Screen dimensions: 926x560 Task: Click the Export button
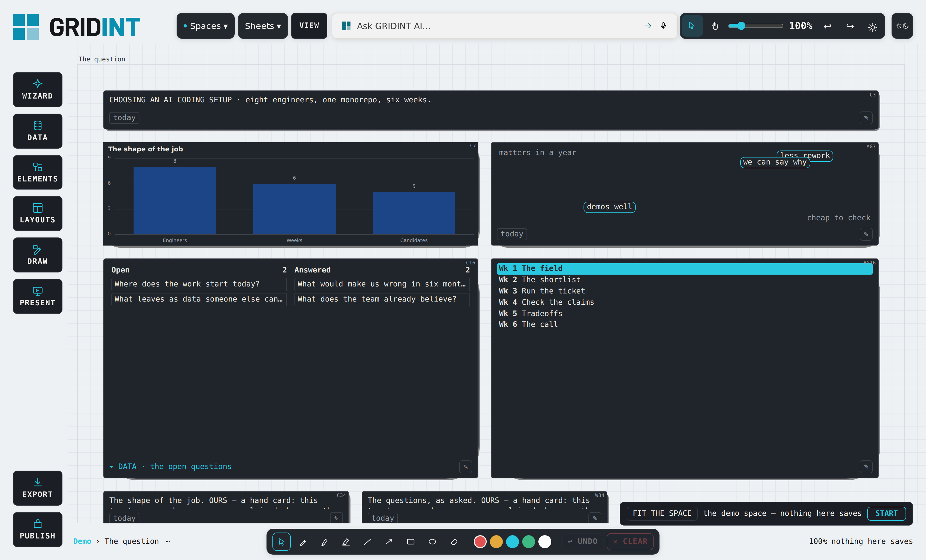(38, 488)
